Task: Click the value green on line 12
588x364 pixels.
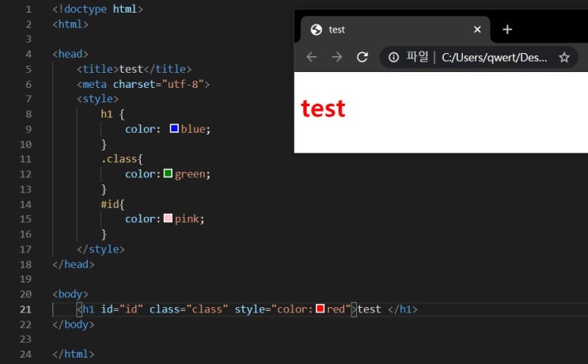Action: pos(190,174)
